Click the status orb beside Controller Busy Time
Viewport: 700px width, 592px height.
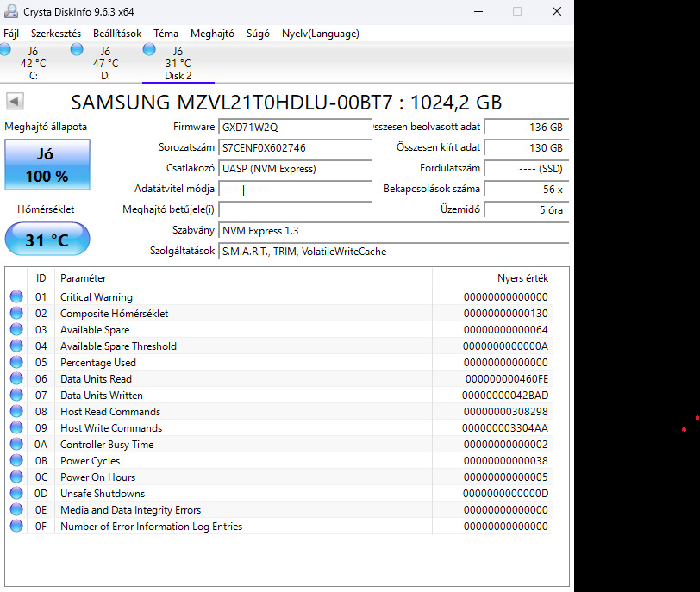pyautogui.click(x=16, y=444)
